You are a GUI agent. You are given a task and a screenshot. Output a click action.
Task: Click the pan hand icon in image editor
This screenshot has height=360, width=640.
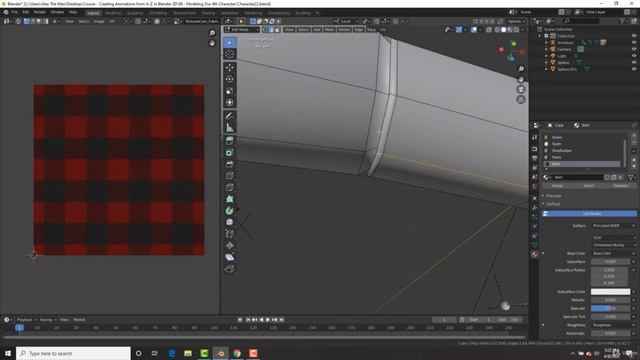coord(212,43)
